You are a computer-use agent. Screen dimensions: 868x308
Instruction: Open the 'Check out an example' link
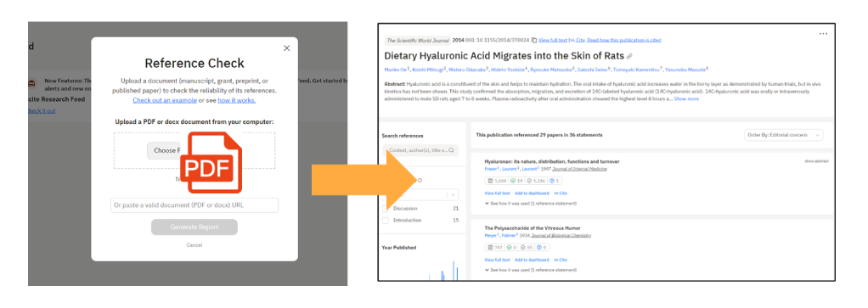click(165, 100)
